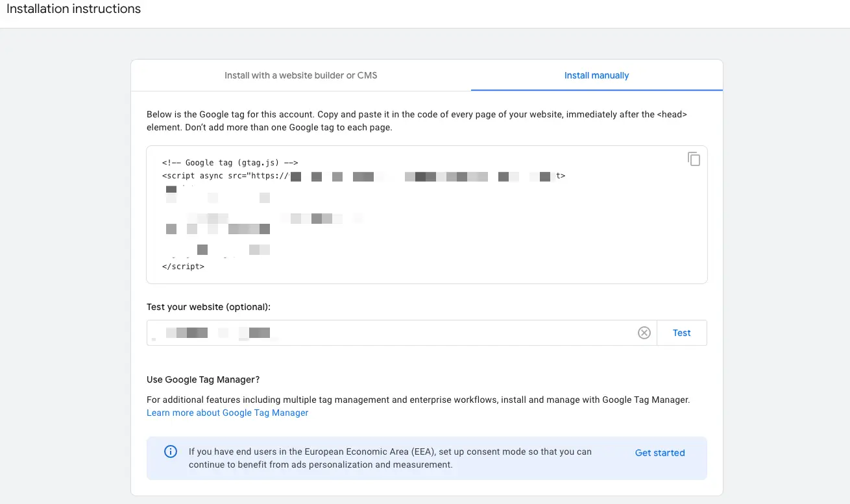
Task: Select the Install manually tab
Action: pyautogui.click(x=597, y=75)
